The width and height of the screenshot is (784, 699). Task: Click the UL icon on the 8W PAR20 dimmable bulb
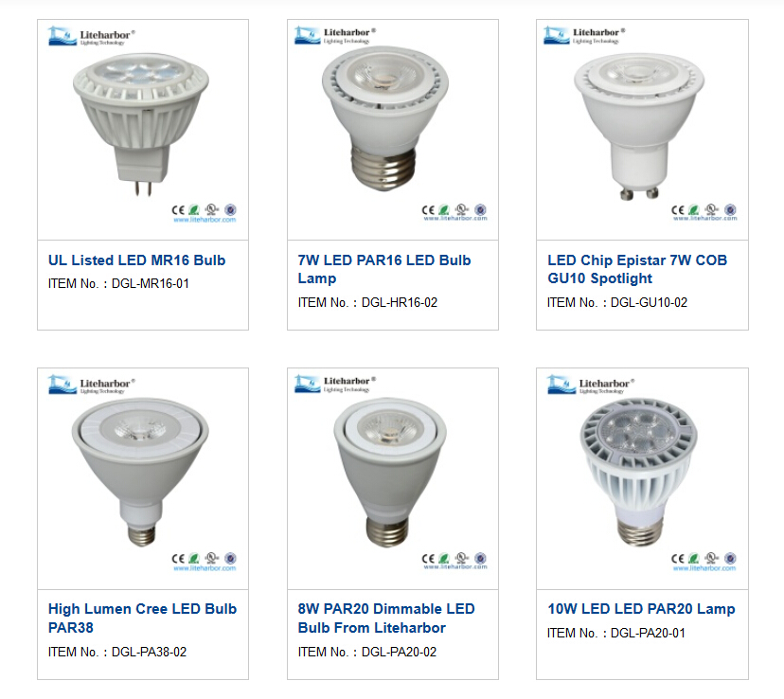click(462, 559)
